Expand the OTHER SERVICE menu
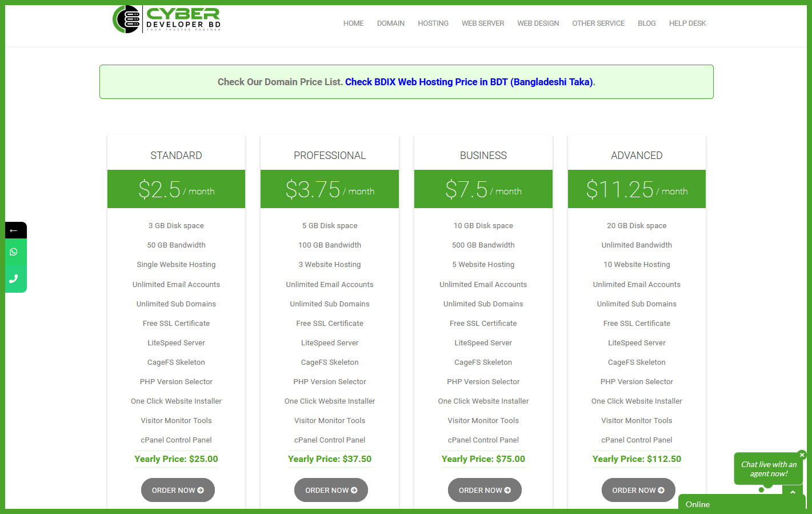Screen dimensions: 812x514 tap(598, 23)
